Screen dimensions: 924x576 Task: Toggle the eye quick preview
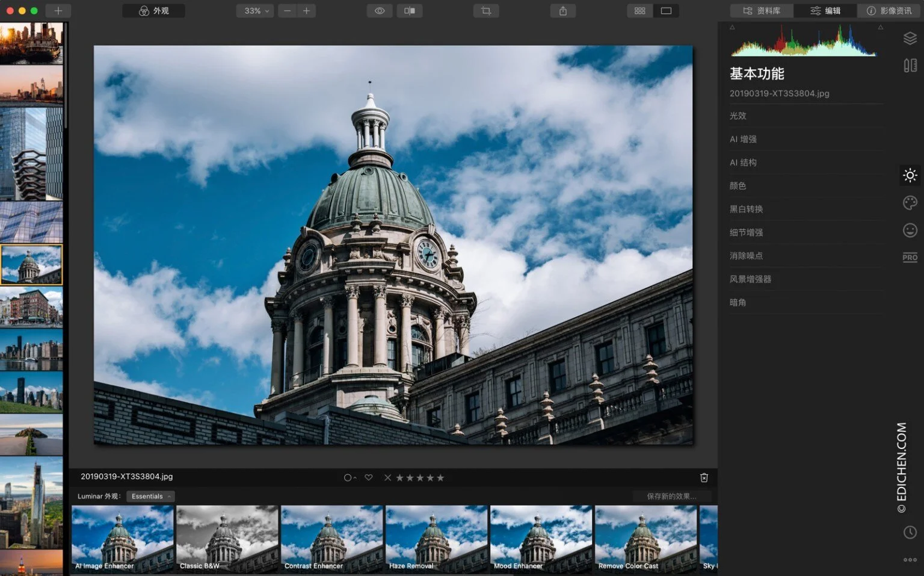380,11
